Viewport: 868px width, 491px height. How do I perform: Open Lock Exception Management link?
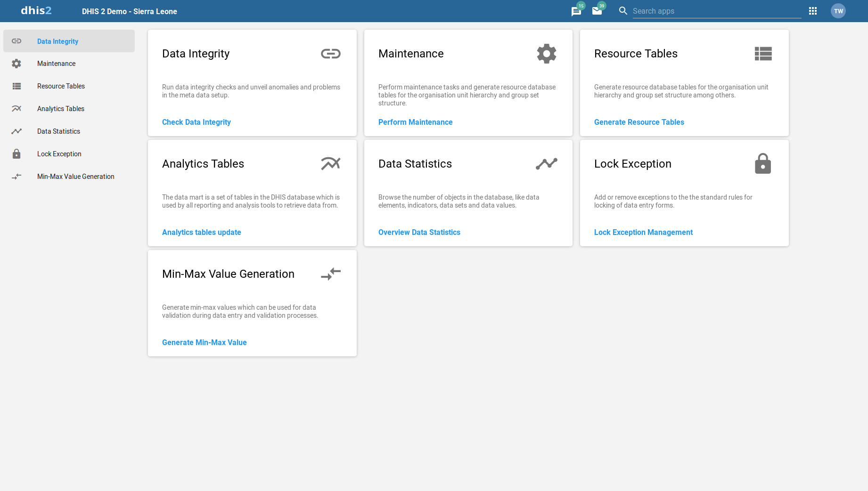[643, 232]
